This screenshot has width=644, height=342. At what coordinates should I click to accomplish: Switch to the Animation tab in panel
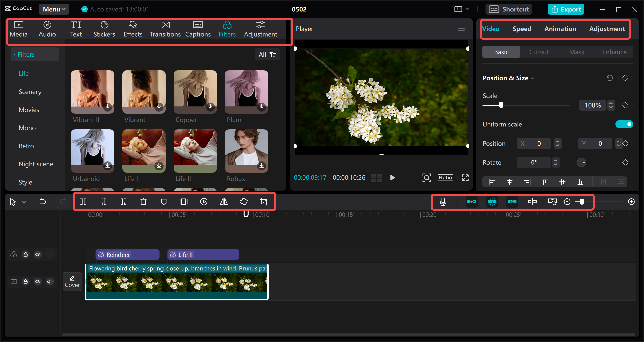click(x=560, y=28)
